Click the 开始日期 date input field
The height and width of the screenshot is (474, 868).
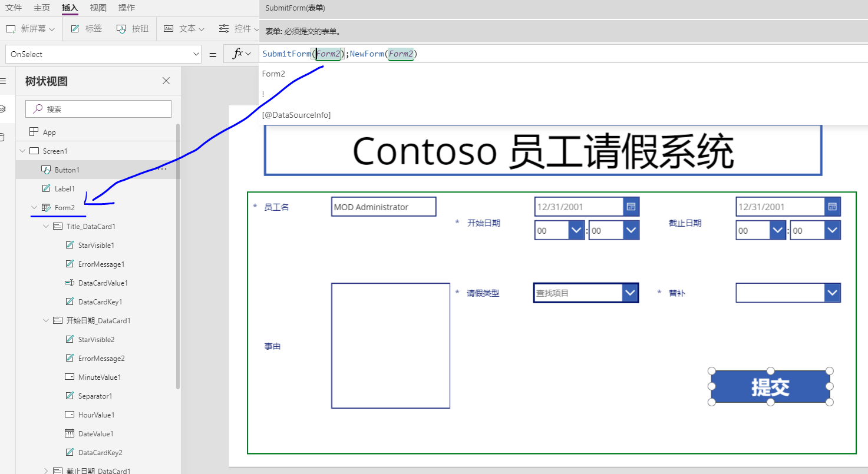[x=579, y=207]
